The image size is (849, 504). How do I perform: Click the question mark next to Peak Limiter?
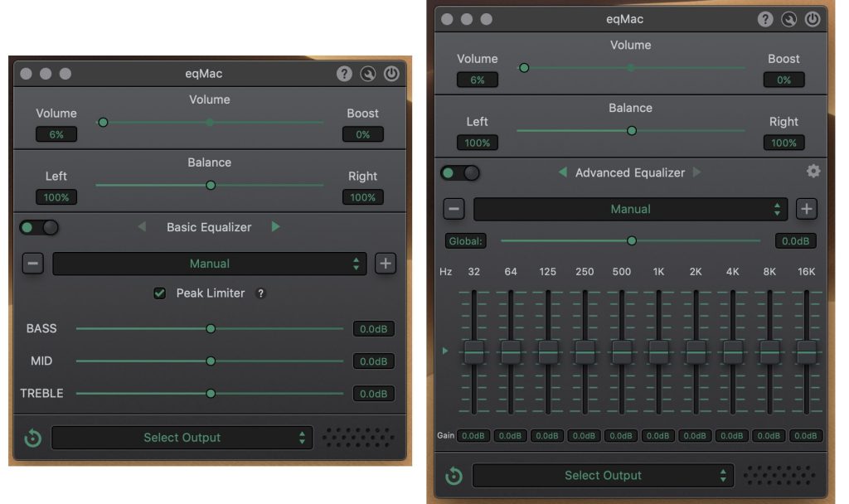click(x=260, y=293)
